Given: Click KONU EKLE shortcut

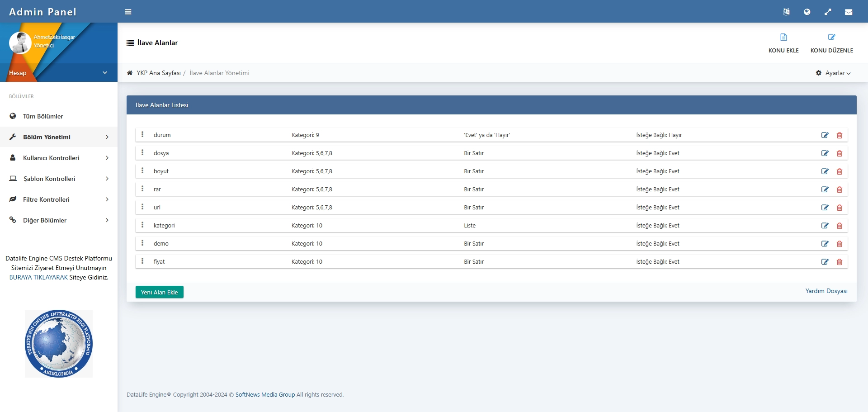Looking at the screenshot, I should [783, 43].
